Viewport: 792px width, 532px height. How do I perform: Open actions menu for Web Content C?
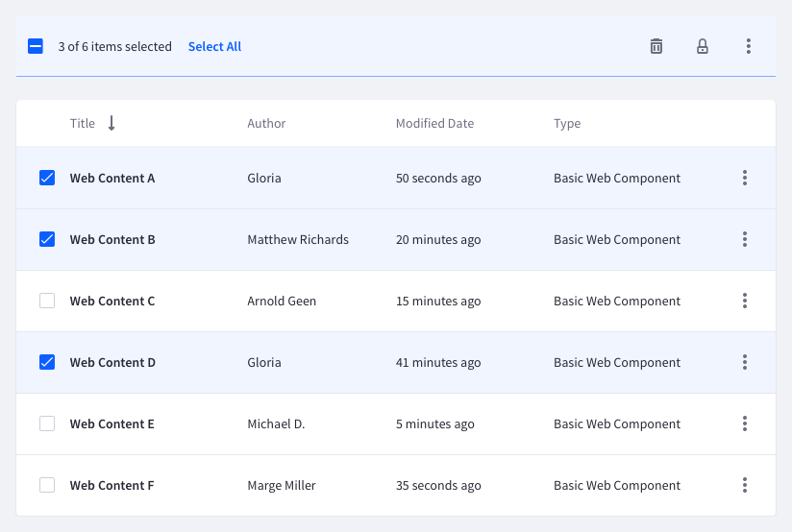pyautogui.click(x=745, y=301)
